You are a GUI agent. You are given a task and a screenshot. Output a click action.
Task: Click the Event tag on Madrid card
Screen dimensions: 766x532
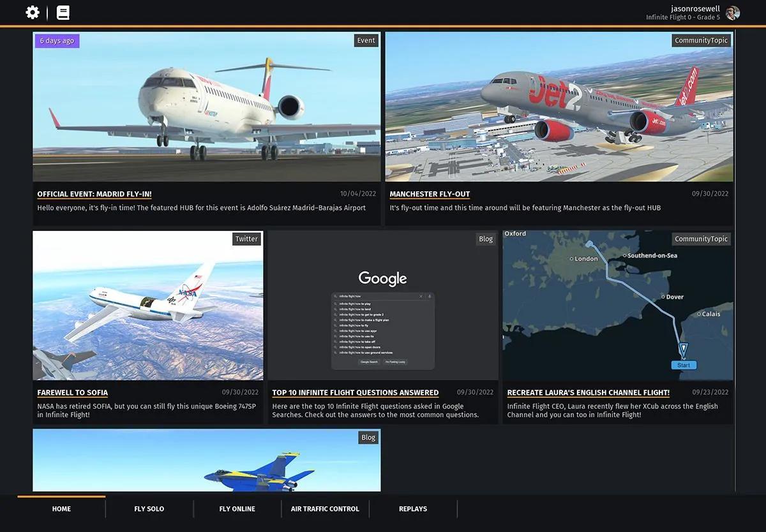click(x=366, y=40)
